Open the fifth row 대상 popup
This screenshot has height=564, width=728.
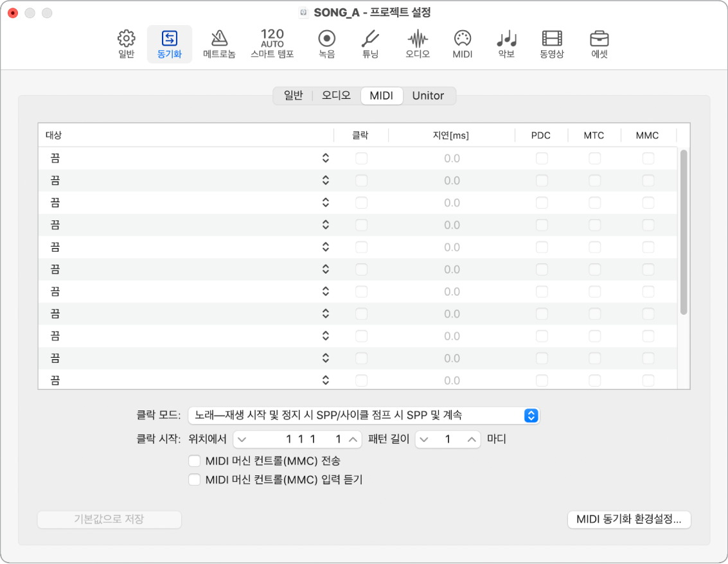click(188, 247)
